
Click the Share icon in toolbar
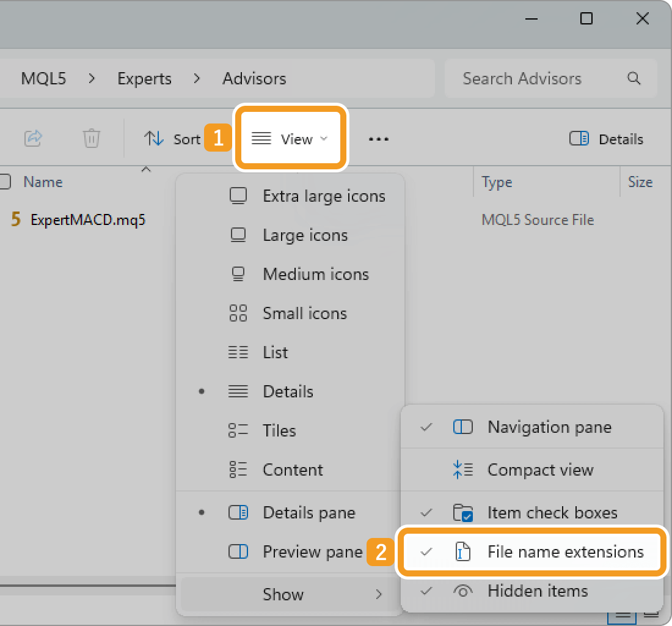point(32,139)
